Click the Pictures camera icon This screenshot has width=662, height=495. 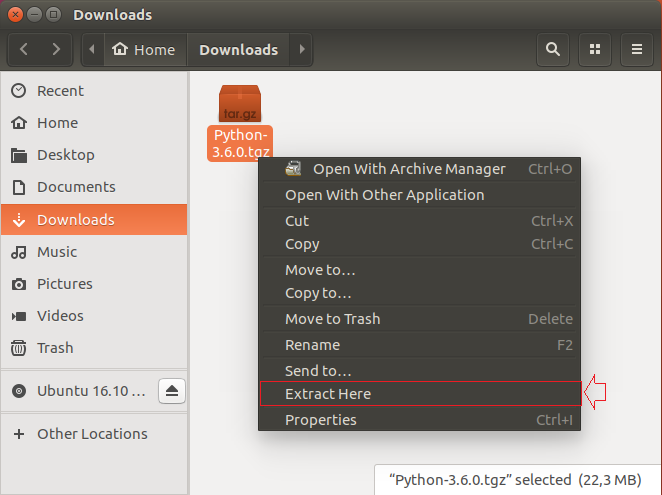pos(19,284)
